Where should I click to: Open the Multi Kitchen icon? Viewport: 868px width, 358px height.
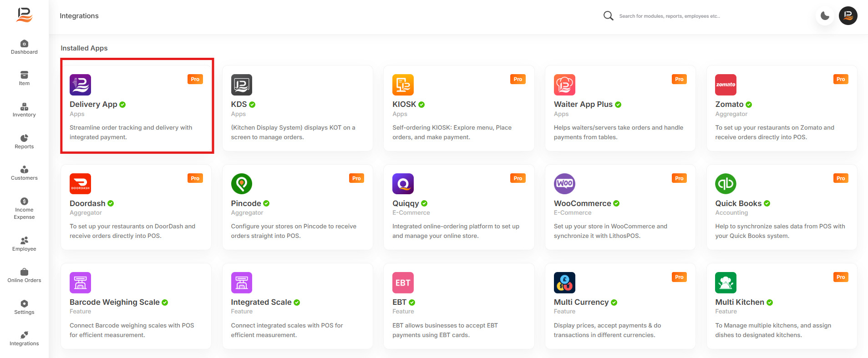[726, 282]
